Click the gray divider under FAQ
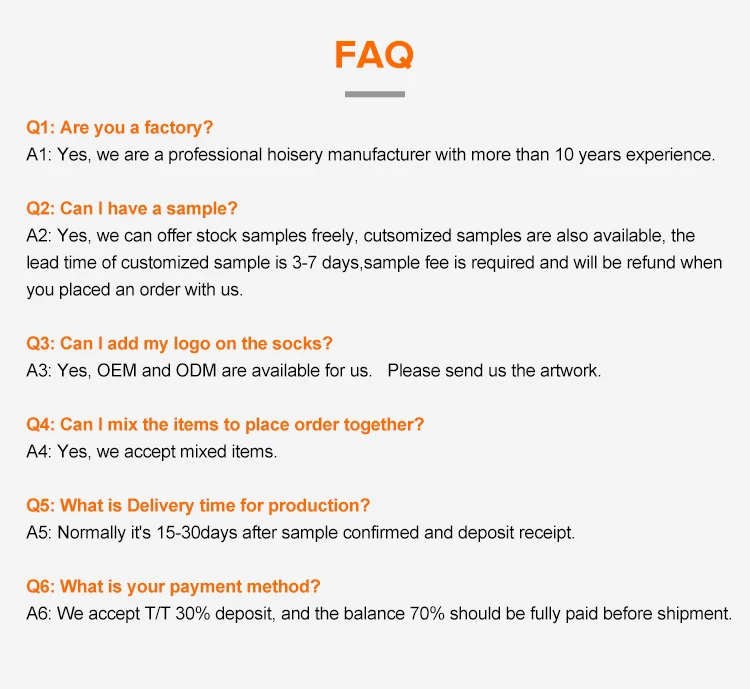The width and height of the screenshot is (750, 689). (375, 94)
